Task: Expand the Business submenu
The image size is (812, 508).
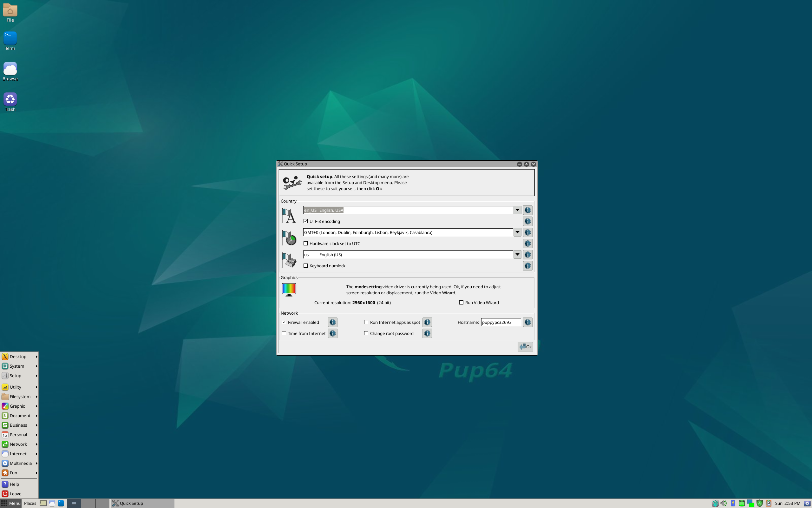Action: point(19,425)
